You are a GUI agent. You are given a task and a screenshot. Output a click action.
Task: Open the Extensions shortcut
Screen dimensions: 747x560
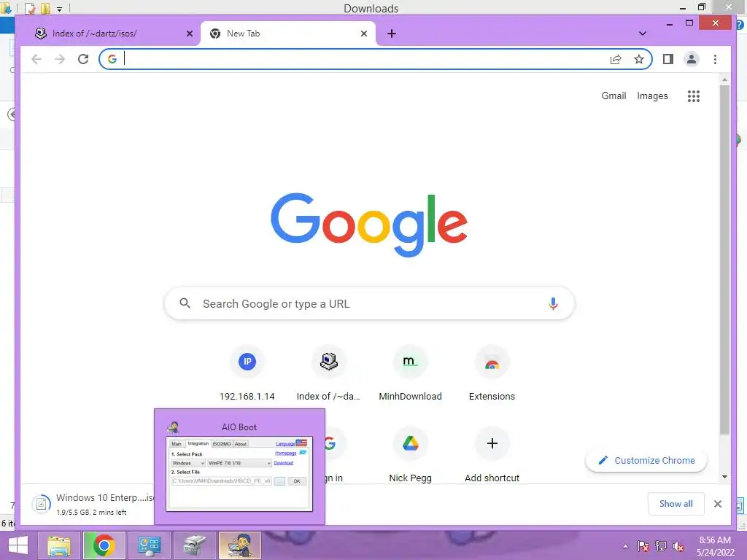492,374
